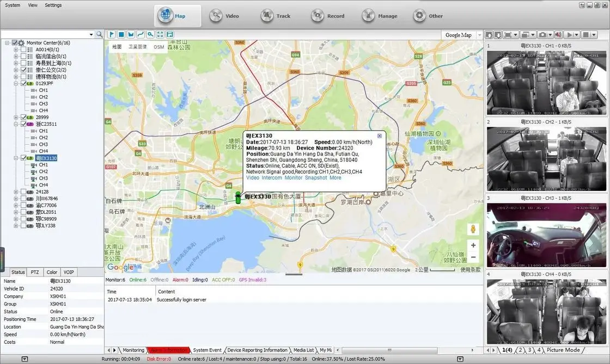Viewport: 610px width, 364px height.
Task: Check the 24128 vehicle checkbox
Action: tap(23, 192)
